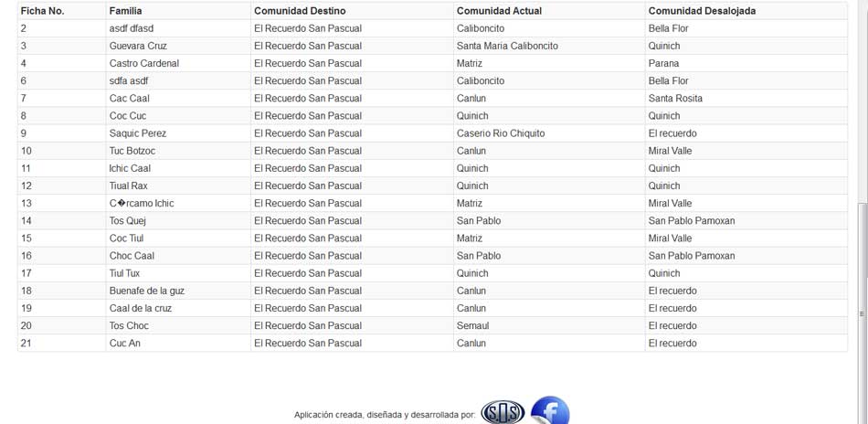Select the Castro Cardenal family cell

pyautogui.click(x=178, y=63)
